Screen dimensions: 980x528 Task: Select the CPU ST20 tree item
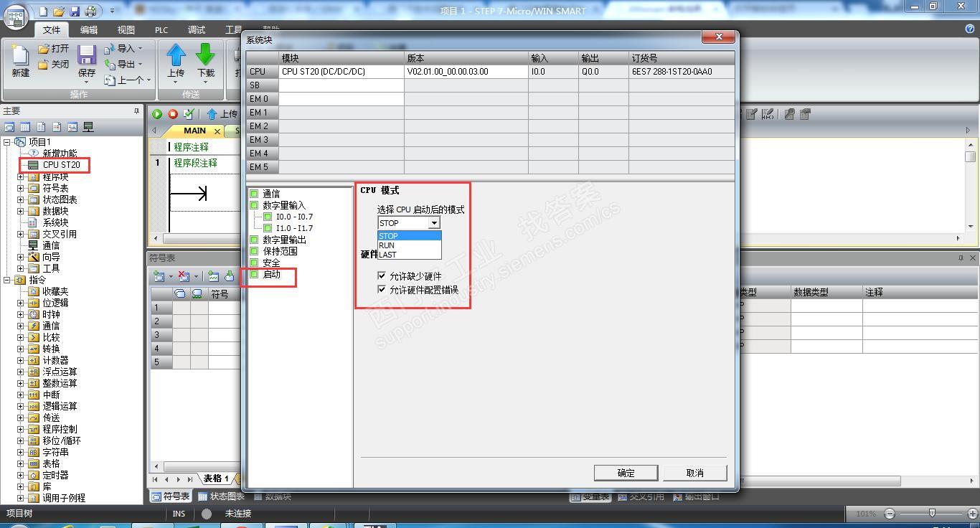(61, 165)
